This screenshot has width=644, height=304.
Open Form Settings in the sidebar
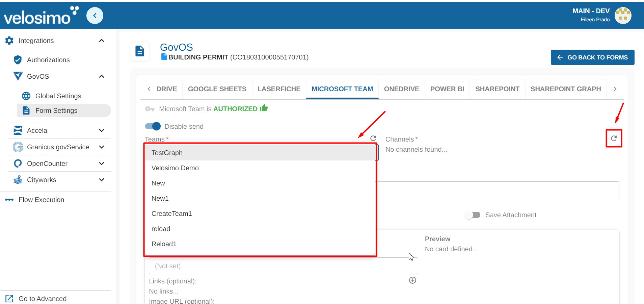point(64,110)
